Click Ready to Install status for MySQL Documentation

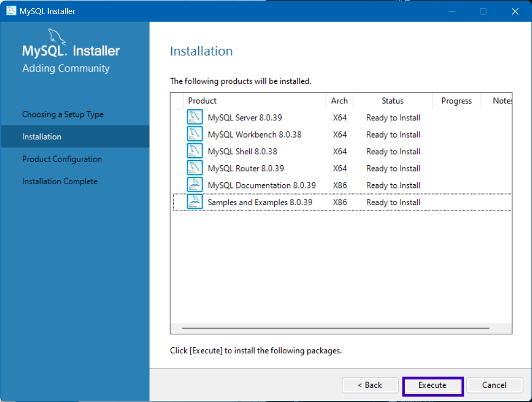[393, 186]
